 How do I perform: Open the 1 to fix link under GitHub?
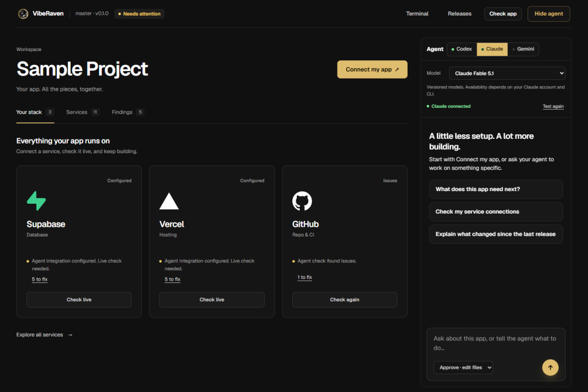(x=304, y=277)
